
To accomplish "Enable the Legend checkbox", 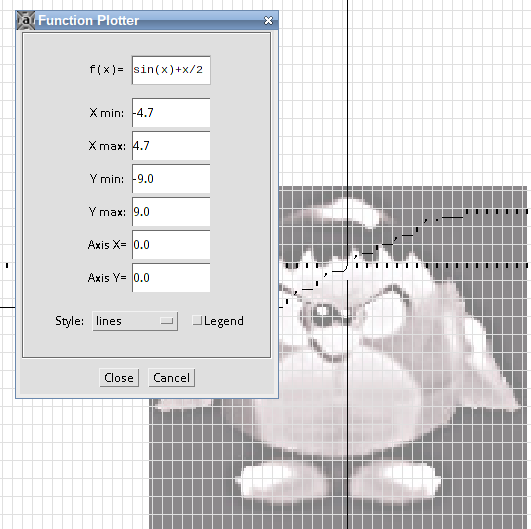I will [197, 320].
